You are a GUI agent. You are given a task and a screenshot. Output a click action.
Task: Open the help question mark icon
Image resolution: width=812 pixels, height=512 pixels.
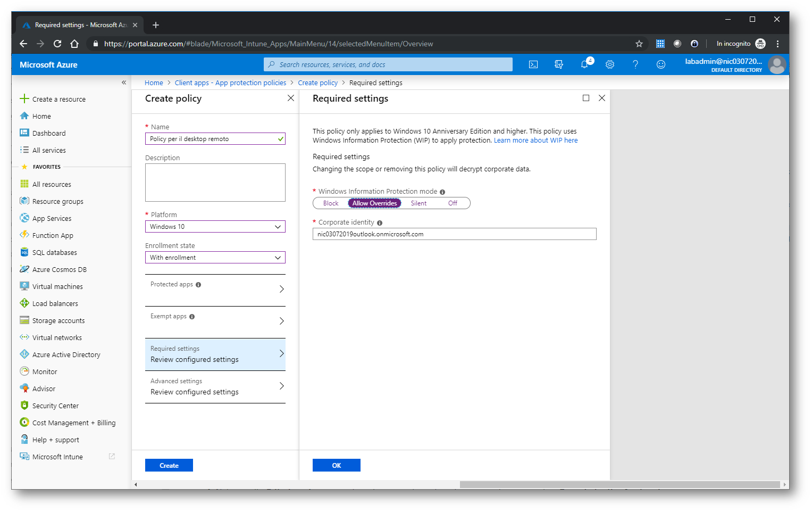tap(635, 64)
